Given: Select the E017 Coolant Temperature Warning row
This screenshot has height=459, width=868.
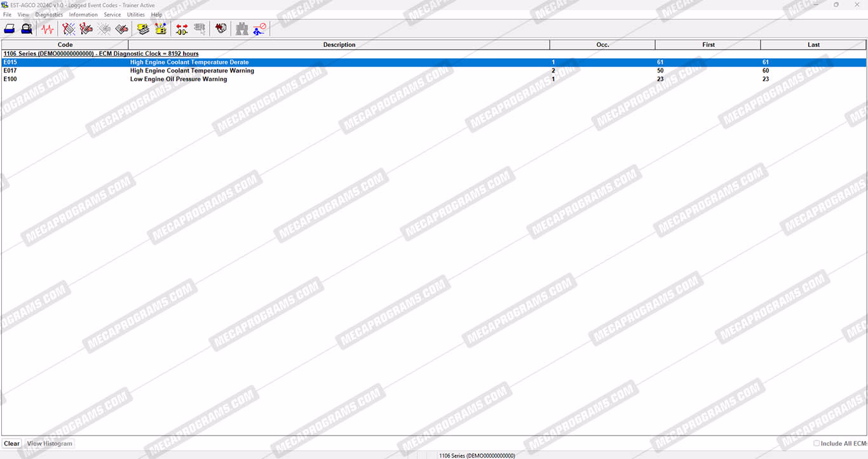Looking at the screenshot, I should [x=191, y=71].
